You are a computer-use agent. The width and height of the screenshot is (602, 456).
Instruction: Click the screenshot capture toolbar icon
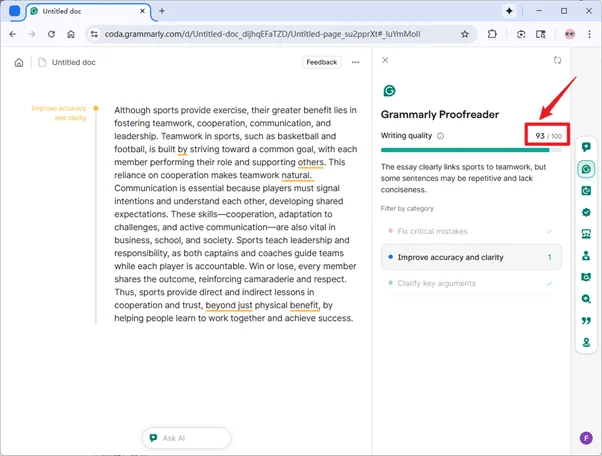pyautogui.click(x=521, y=34)
